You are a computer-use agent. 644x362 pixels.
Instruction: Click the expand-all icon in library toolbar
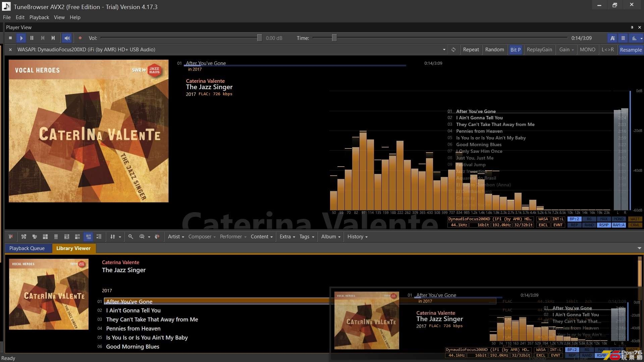(24, 237)
